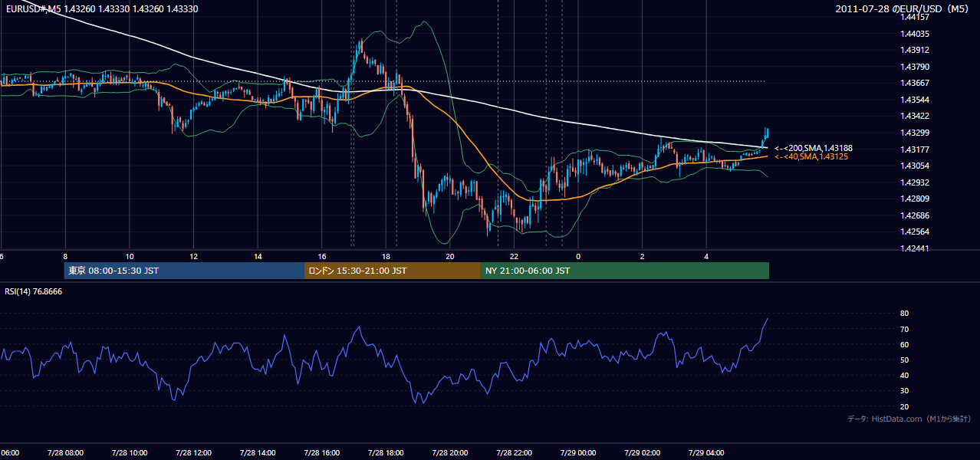Screen dimensions: 980x460
Task: Click hour mark 18 under the price chart
Action: pyautogui.click(x=386, y=256)
